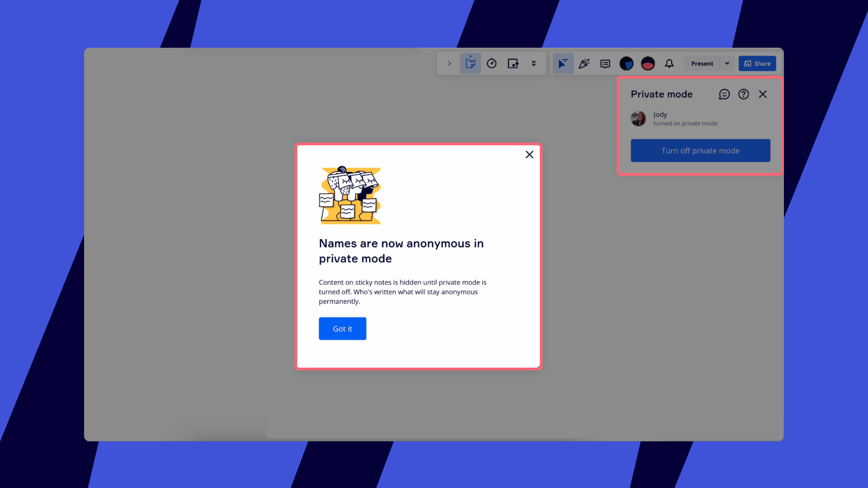Close the Private mode panel
Image resolution: width=868 pixels, height=488 pixels.
(x=763, y=94)
